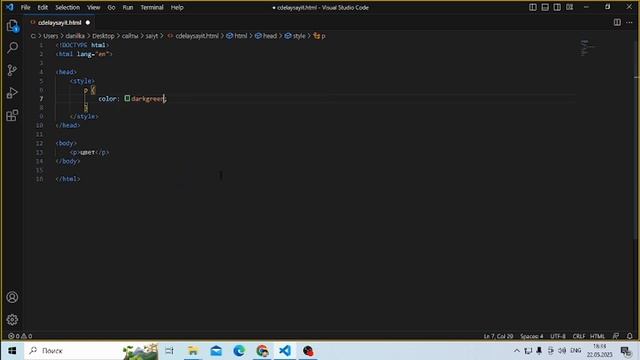Image resolution: width=640 pixels, height=360 pixels.
Task: Click the color property on line 7
Action: point(107,99)
